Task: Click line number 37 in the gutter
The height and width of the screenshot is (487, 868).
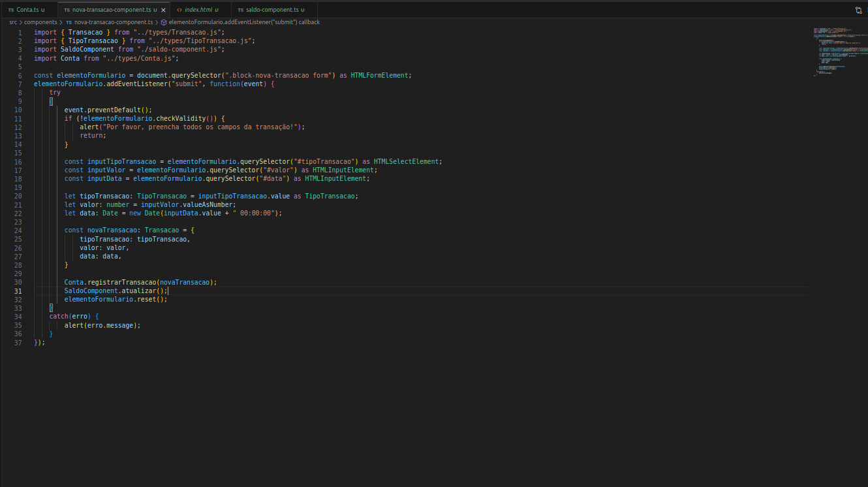Action: click(x=18, y=342)
